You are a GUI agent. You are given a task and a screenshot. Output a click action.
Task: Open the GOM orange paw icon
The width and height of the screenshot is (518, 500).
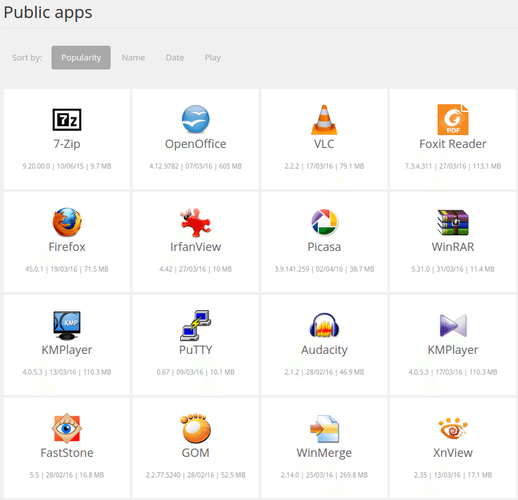[x=195, y=428]
